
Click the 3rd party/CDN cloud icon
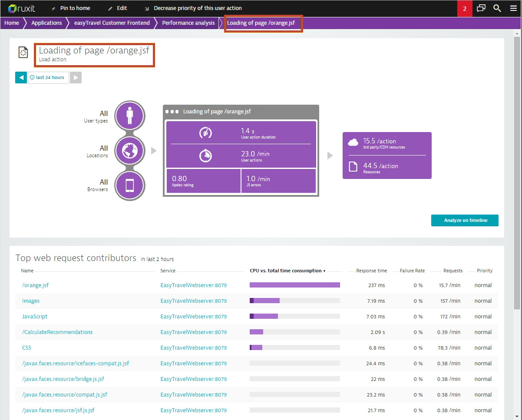click(x=353, y=142)
